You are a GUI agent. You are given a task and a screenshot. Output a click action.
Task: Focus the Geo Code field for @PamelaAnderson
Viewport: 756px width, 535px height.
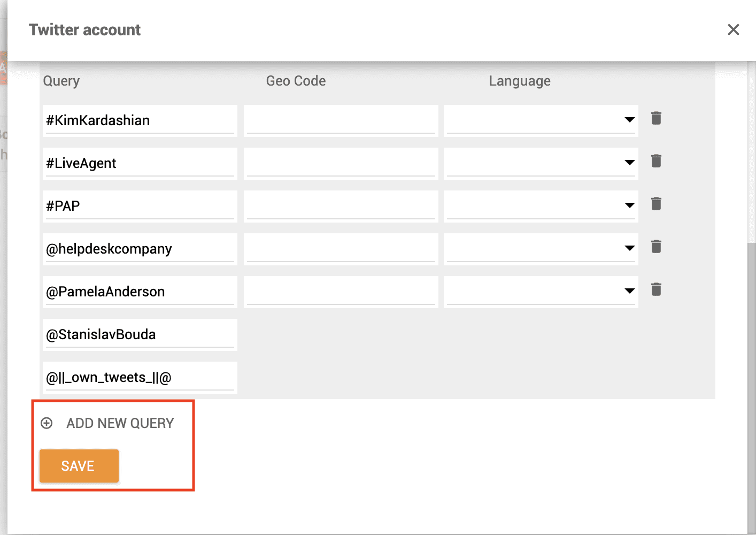pos(341,292)
